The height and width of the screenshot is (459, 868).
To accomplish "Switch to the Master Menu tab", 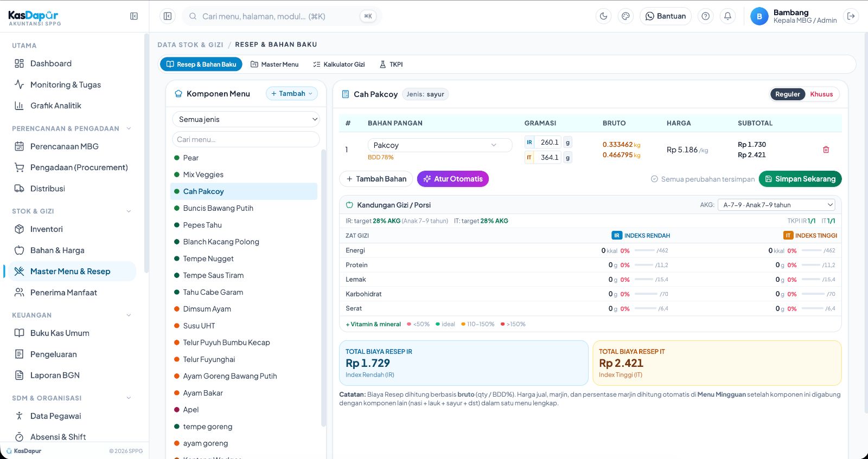I will coord(275,64).
